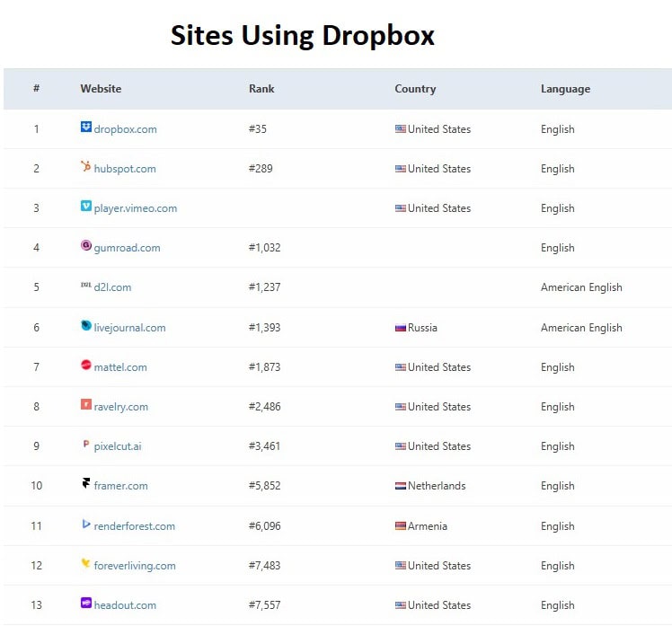Click the dropbox.com favicon icon

pos(85,127)
